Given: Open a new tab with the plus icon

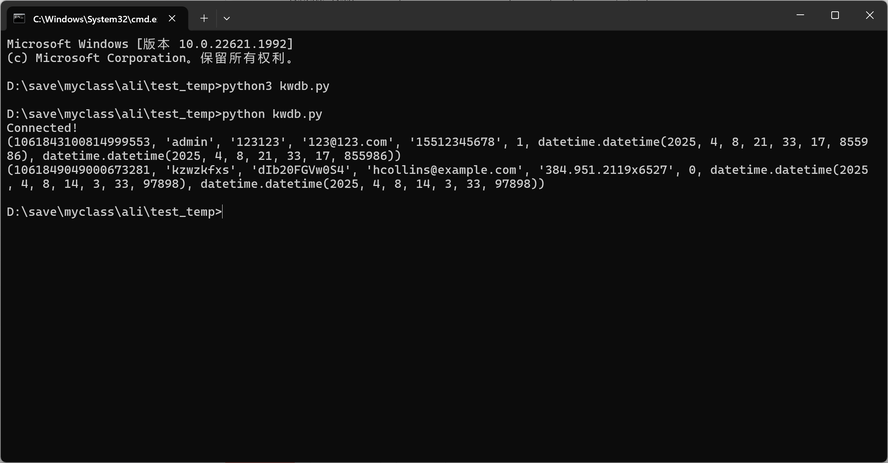Looking at the screenshot, I should [x=204, y=19].
